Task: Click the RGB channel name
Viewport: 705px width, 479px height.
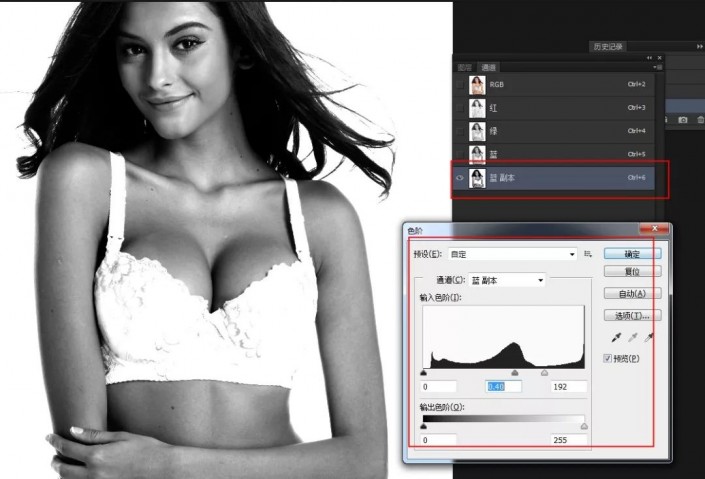Action: pyautogui.click(x=497, y=85)
